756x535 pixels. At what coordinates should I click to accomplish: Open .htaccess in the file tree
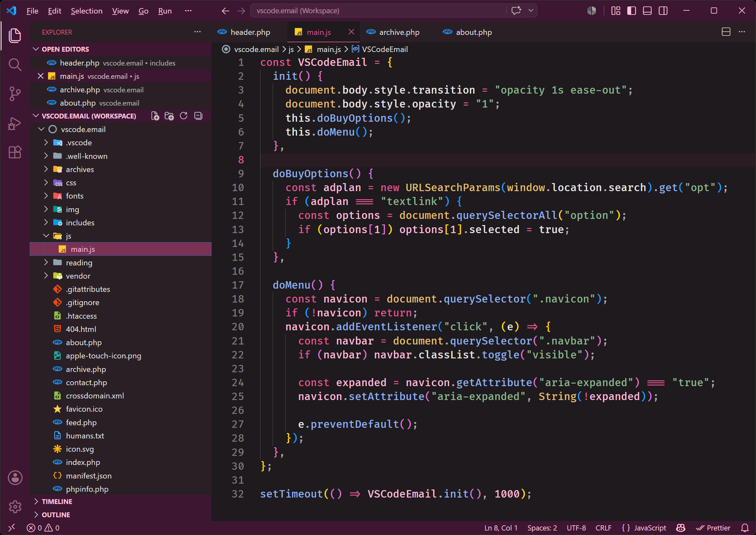[120, 316]
